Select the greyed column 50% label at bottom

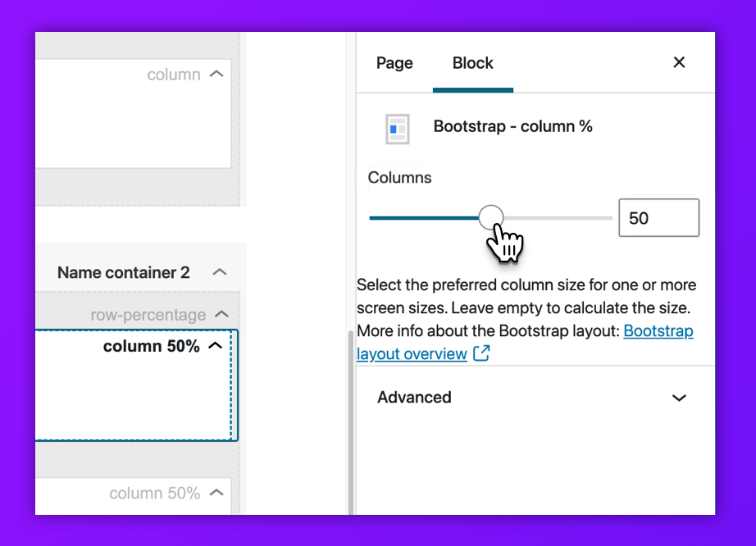click(x=155, y=493)
